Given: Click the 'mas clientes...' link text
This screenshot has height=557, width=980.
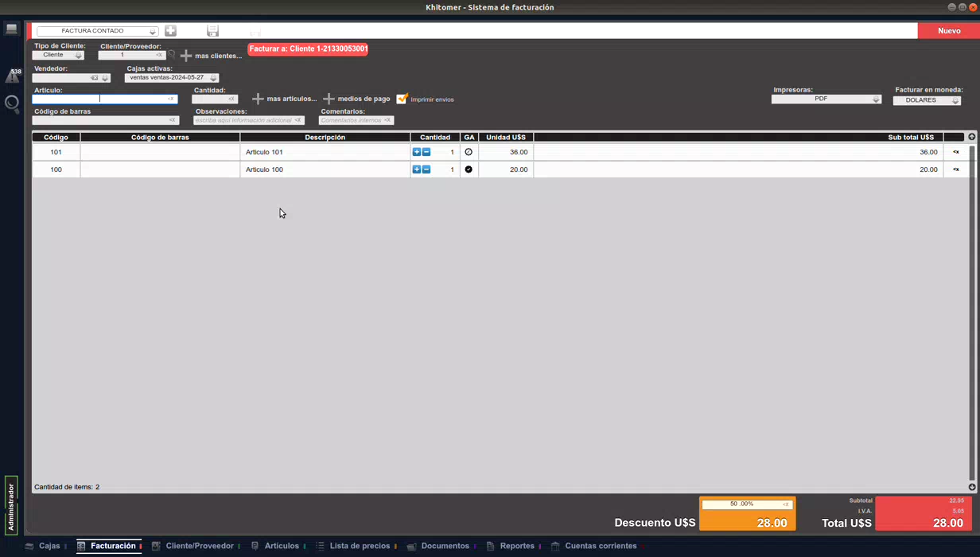Looking at the screenshot, I should pos(218,56).
